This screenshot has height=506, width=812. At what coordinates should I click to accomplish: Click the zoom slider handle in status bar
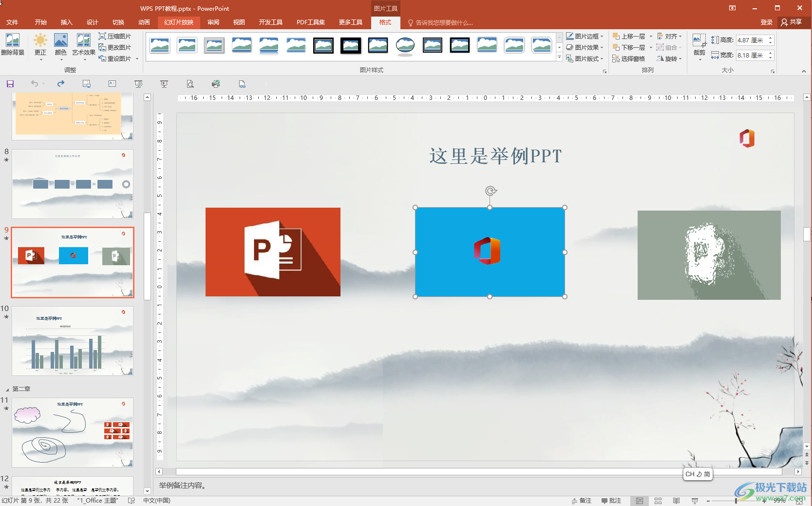[736, 501]
